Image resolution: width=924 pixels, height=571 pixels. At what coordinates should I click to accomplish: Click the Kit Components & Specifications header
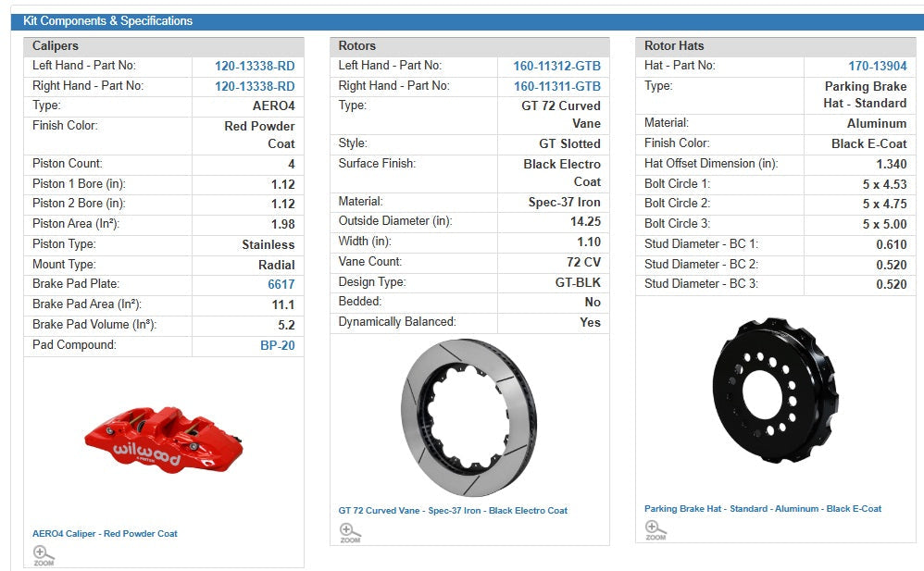point(107,21)
